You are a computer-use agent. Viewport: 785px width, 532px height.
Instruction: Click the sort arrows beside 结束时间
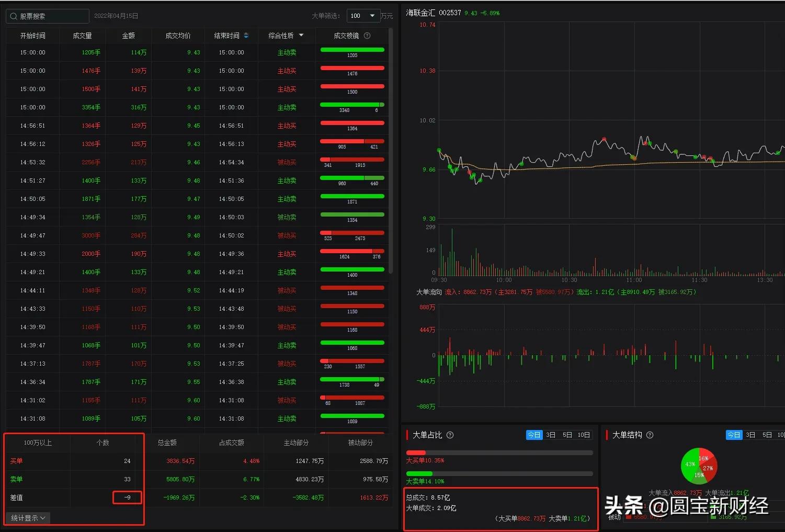pos(246,36)
